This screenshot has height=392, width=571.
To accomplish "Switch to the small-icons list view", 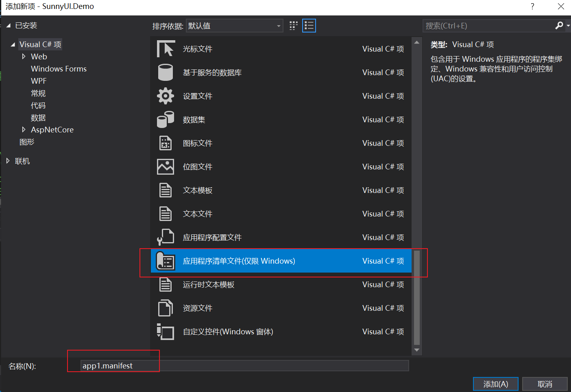I will [309, 26].
